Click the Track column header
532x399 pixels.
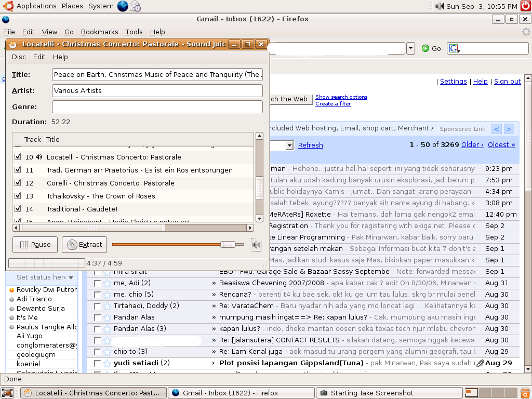pyautogui.click(x=33, y=139)
